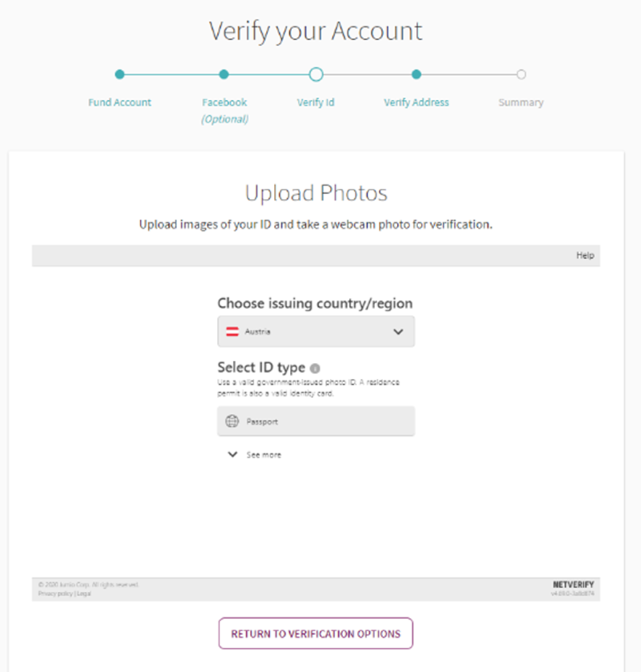Select Passport as the ID type
641x672 pixels.
click(316, 421)
